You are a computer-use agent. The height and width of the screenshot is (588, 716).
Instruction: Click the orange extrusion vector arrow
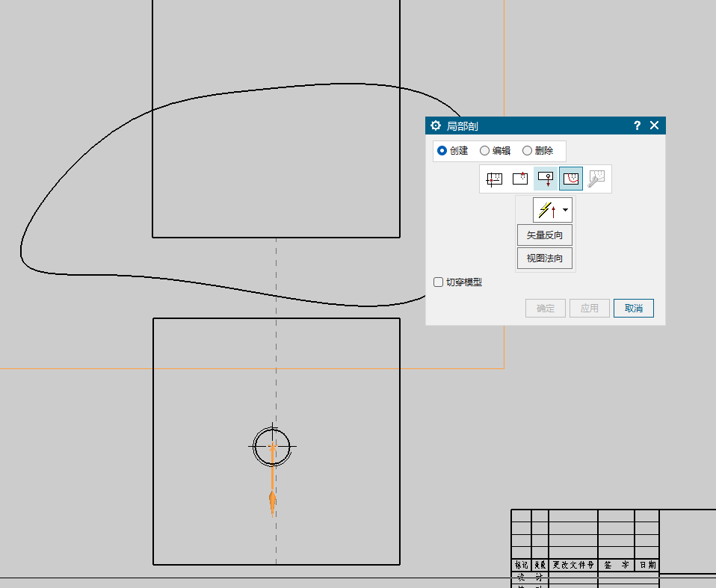click(273, 501)
